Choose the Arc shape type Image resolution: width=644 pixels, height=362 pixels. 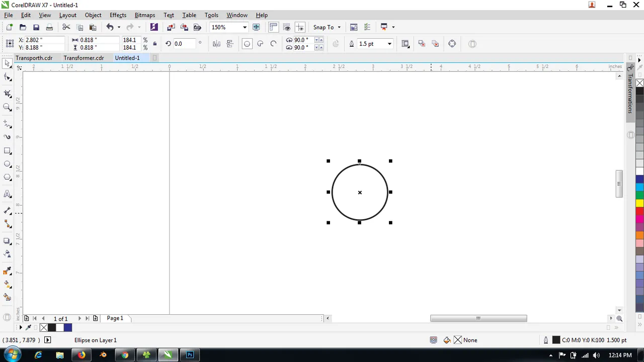273,44
